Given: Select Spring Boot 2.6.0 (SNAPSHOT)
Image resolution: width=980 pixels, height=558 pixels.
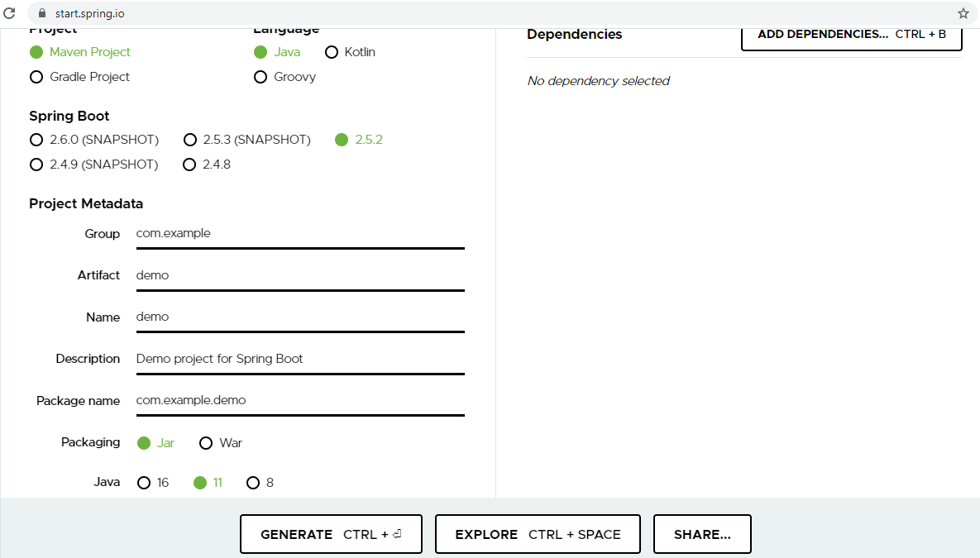Looking at the screenshot, I should (94, 140).
